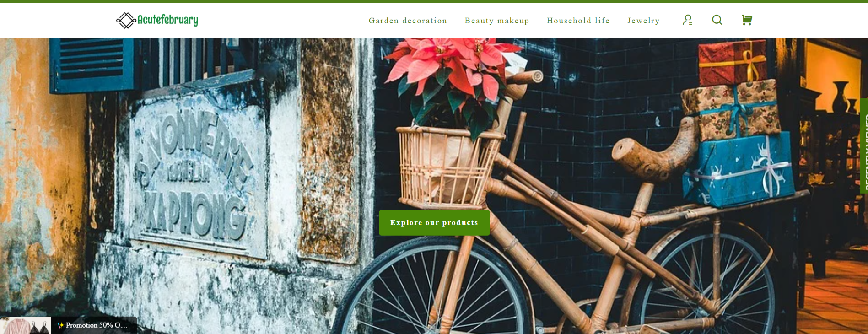This screenshot has width=868, height=334.
Task: Click the Promotion 50% Off notification text
Action: coord(97,325)
